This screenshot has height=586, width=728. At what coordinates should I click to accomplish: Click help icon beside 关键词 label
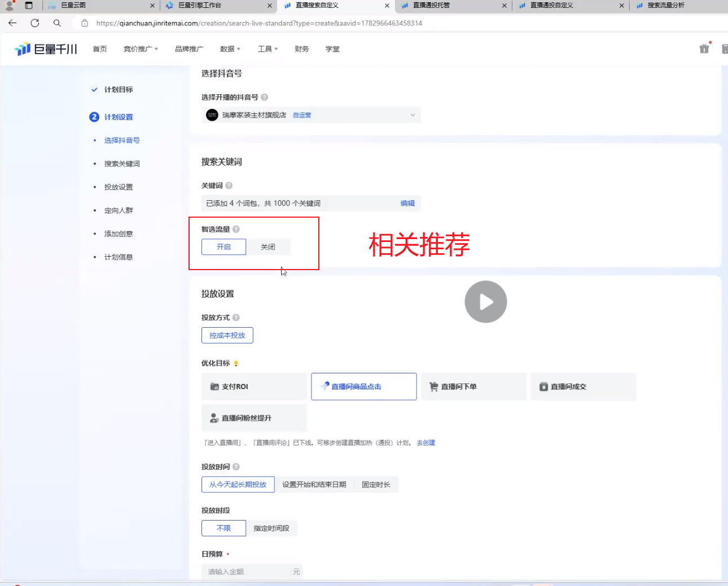229,186
